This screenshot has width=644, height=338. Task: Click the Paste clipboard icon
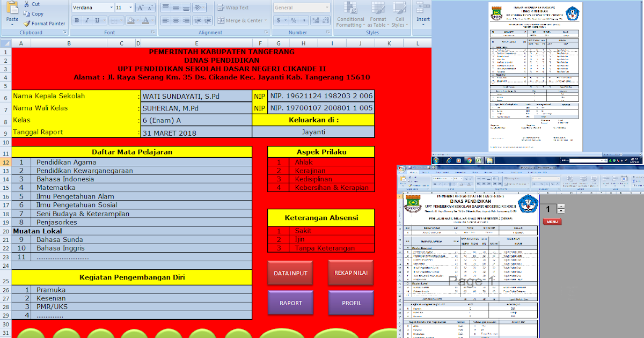pyautogui.click(x=12, y=9)
